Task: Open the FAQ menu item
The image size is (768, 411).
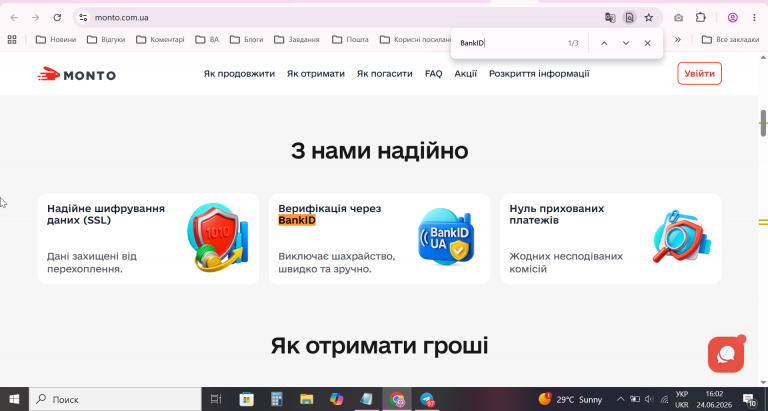Action: tap(433, 73)
